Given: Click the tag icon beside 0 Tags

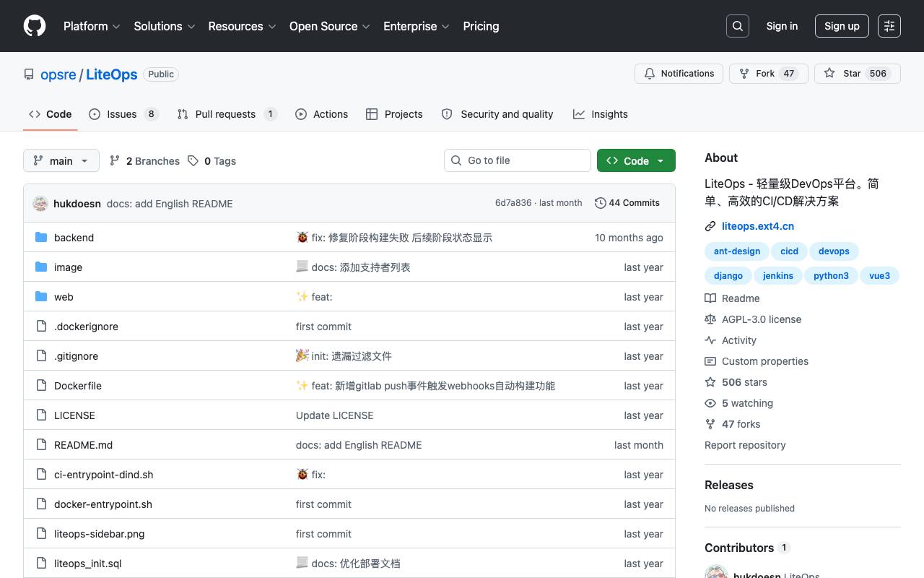Looking at the screenshot, I should 193,161.
